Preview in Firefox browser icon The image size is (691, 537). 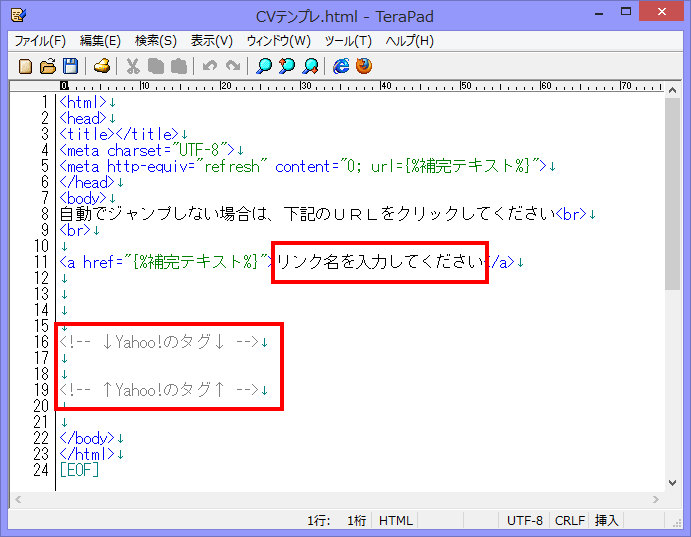tap(364, 67)
